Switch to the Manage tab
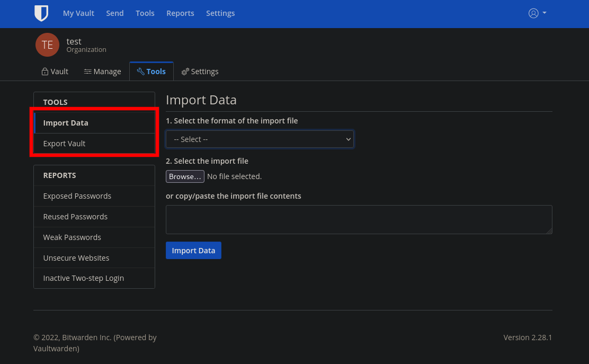Image resolution: width=589 pixels, height=364 pixels. [x=103, y=72]
